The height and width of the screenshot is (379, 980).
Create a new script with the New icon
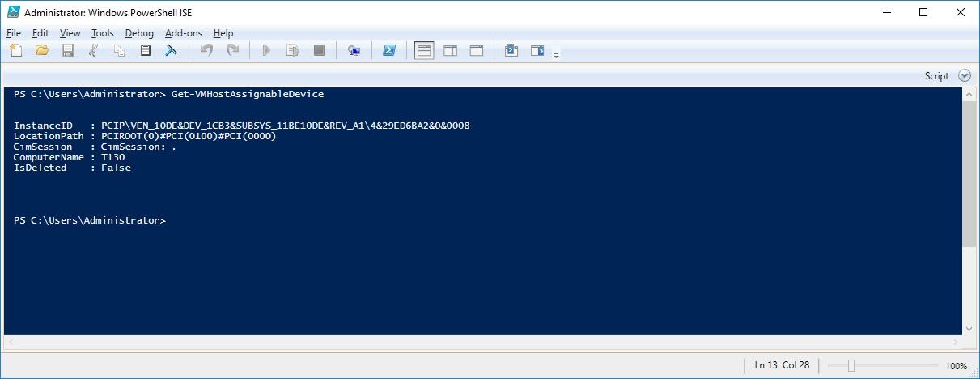click(x=16, y=50)
